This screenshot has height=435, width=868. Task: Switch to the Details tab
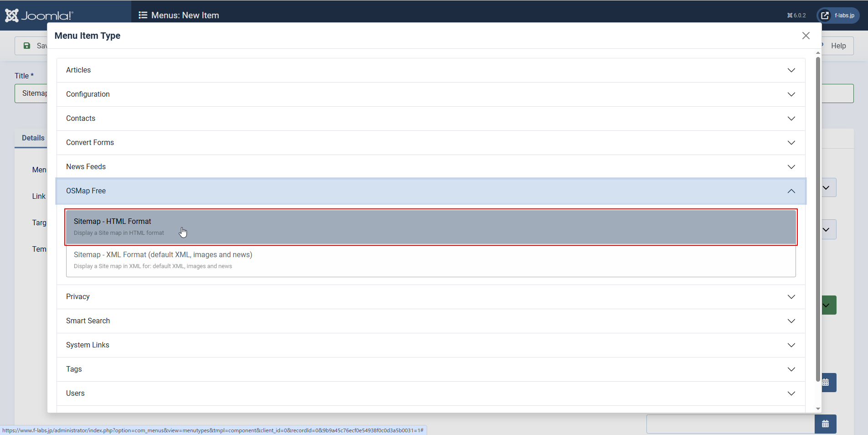coord(32,138)
